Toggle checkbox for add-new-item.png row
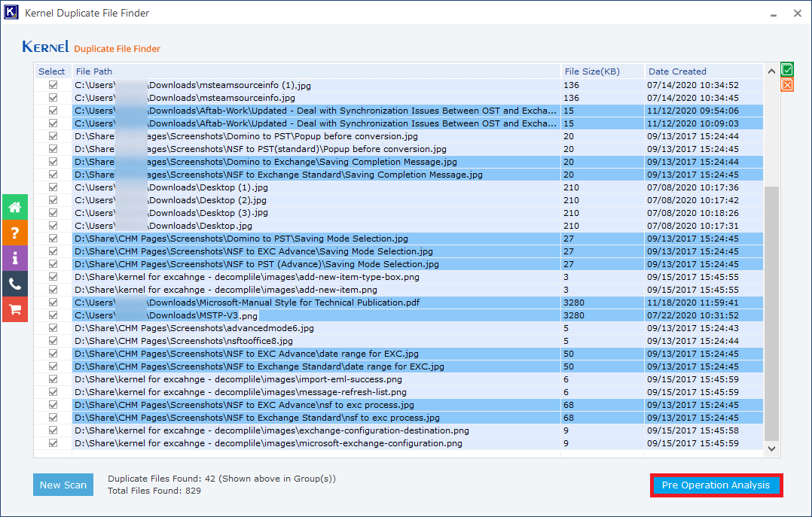Screen dimensions: 812x517 [x=53, y=289]
